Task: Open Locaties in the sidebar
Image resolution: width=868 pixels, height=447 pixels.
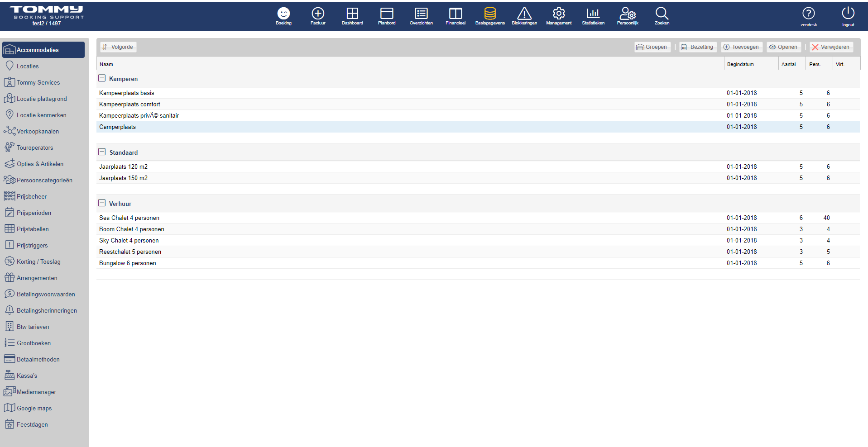Action: (x=43, y=66)
